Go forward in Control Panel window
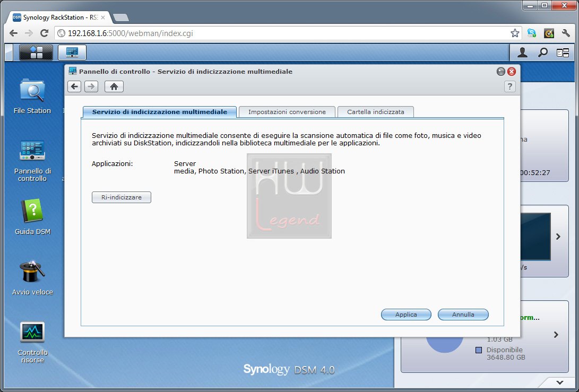Viewport: 579px width, 392px height. (x=91, y=86)
